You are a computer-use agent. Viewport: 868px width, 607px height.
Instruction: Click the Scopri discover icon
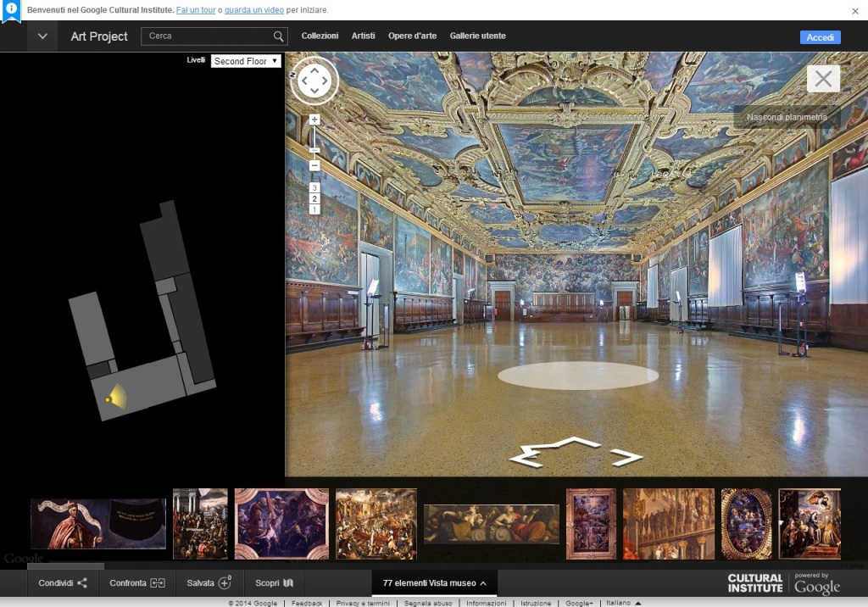tap(288, 582)
